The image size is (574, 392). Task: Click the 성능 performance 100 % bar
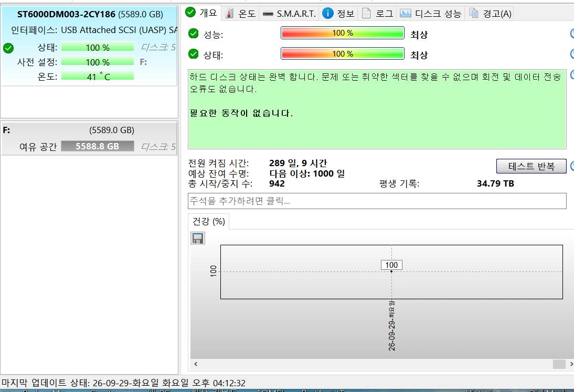point(342,33)
